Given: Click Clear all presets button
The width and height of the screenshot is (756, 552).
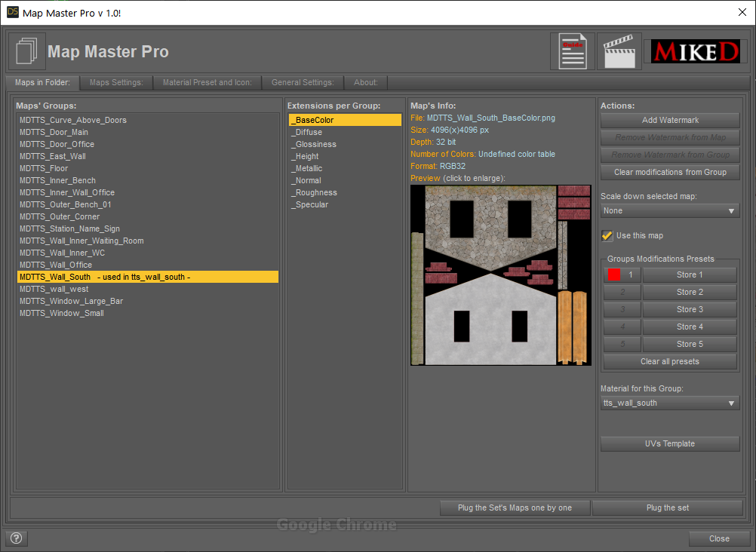Looking at the screenshot, I should (x=670, y=361).
